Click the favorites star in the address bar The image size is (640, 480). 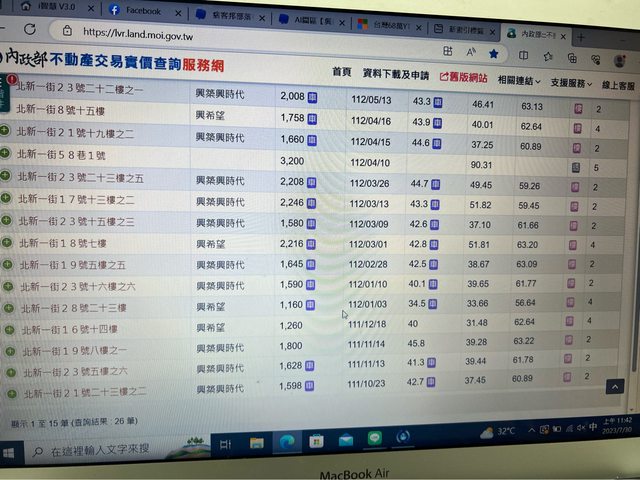tap(493, 52)
